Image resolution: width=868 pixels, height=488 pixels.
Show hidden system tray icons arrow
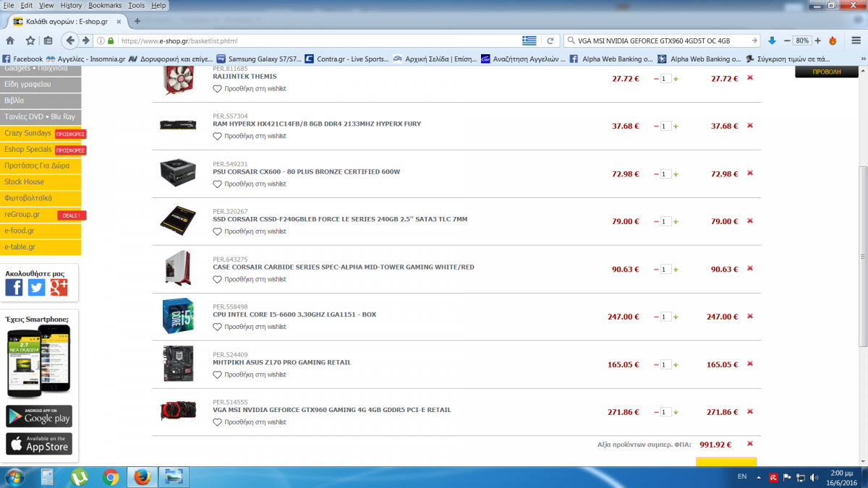[x=759, y=477]
